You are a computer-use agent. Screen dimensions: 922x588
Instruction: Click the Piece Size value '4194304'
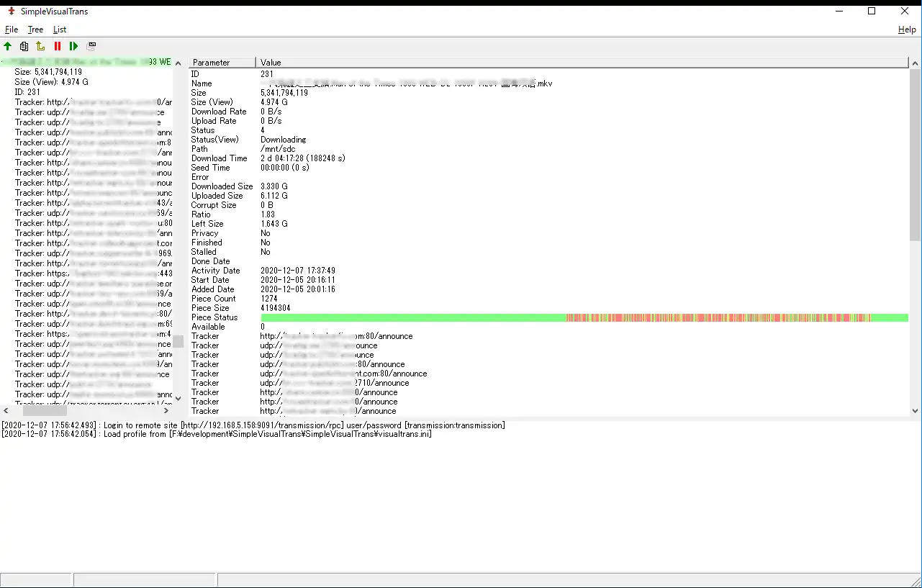tap(276, 308)
